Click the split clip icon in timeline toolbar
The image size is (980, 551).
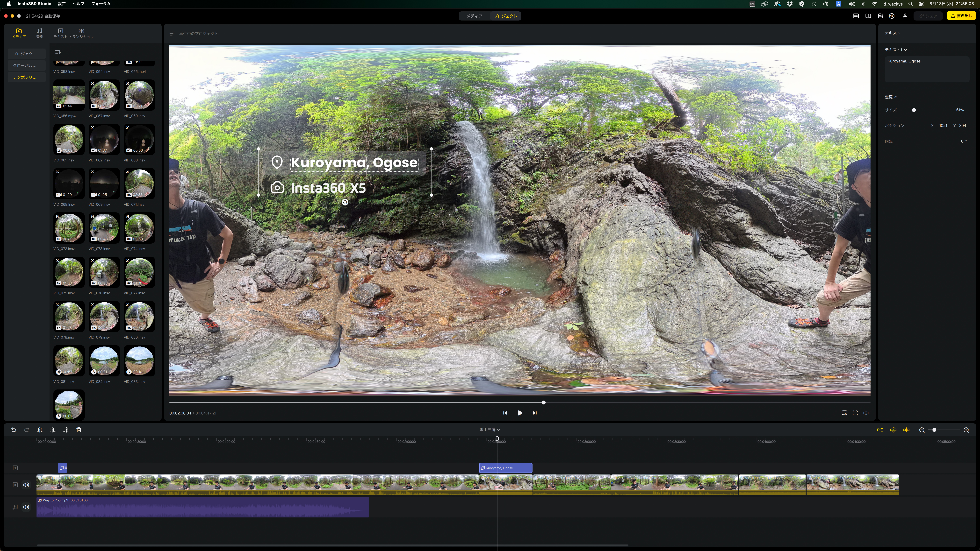tap(40, 430)
